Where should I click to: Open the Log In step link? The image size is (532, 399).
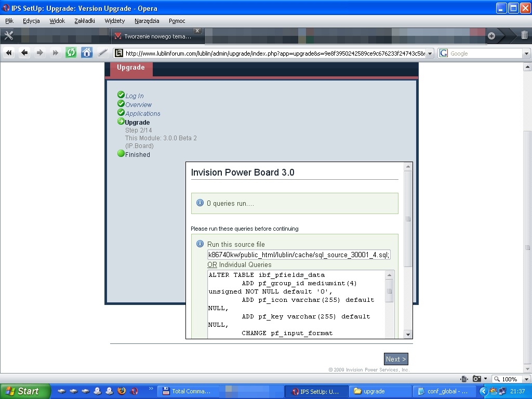click(x=135, y=96)
